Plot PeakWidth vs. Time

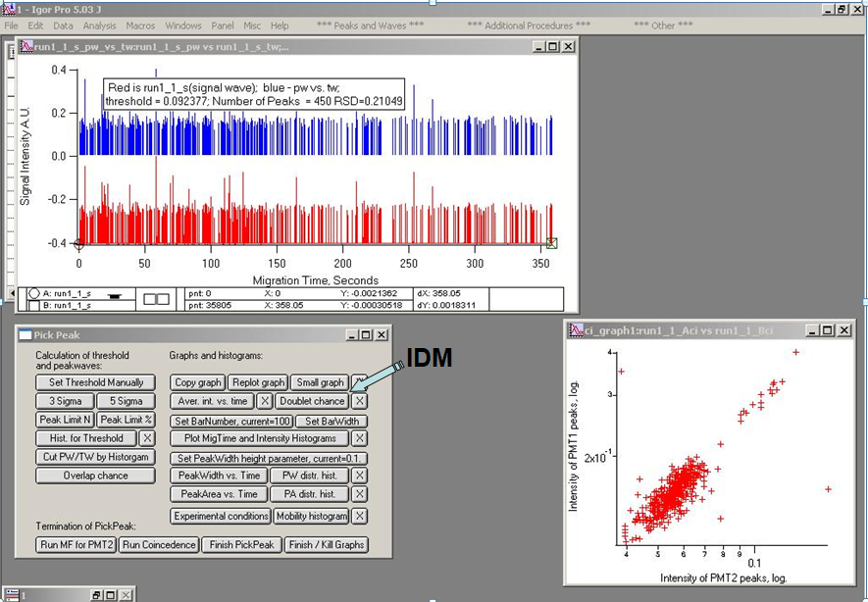coord(220,476)
